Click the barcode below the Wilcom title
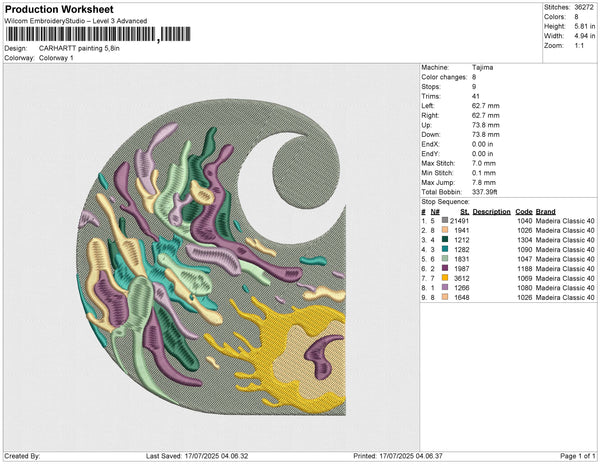 click(80, 35)
